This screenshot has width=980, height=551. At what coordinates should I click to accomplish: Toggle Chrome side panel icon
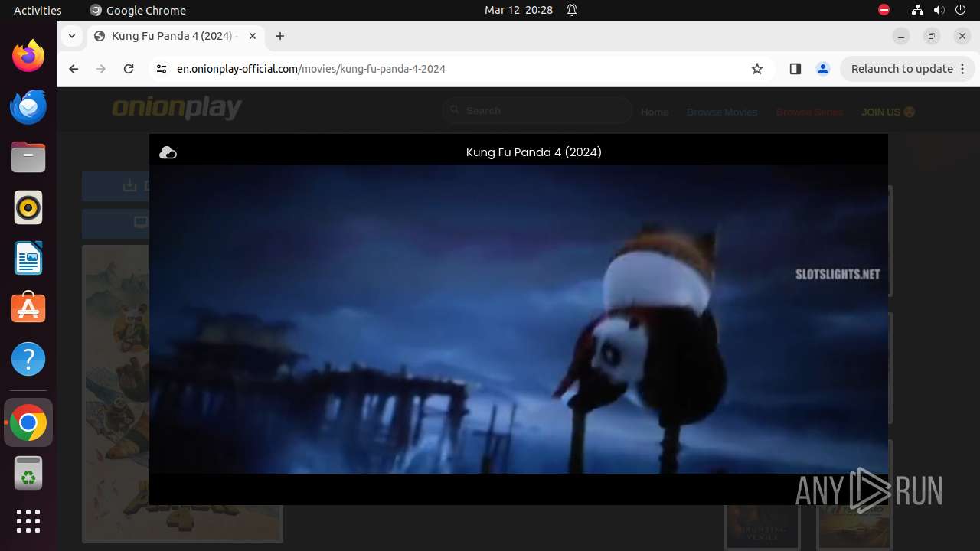coord(795,69)
